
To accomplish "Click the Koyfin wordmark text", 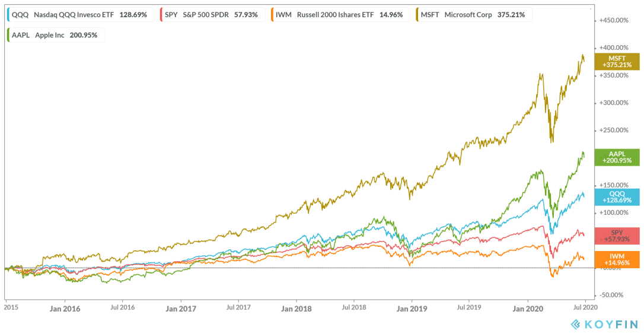I will point(610,324).
